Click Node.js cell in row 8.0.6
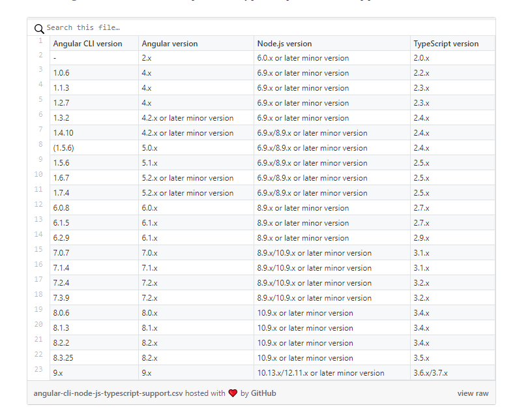The height and width of the screenshot is (420, 530). (332, 313)
